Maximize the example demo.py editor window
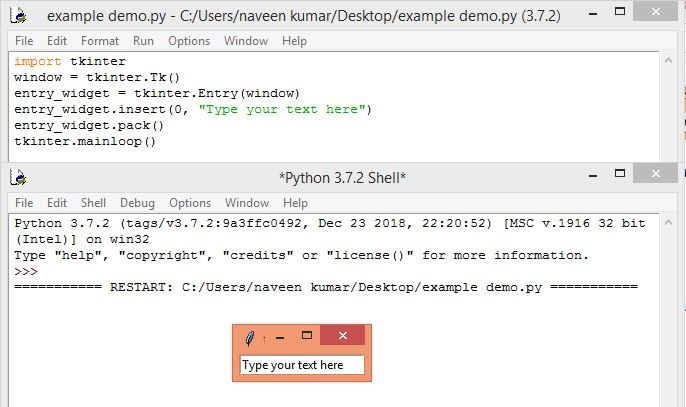 [x=620, y=11]
